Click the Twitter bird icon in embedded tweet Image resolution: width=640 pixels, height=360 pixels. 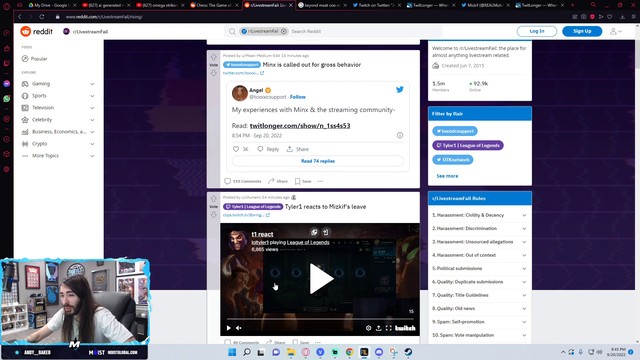point(400,89)
